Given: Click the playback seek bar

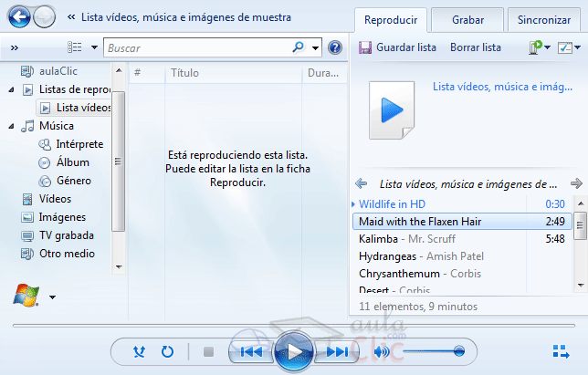Looking at the screenshot, I should tap(294, 326).
